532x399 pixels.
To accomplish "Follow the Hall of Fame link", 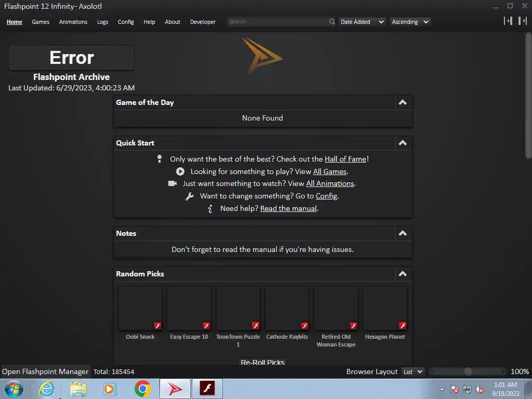I will (345, 159).
